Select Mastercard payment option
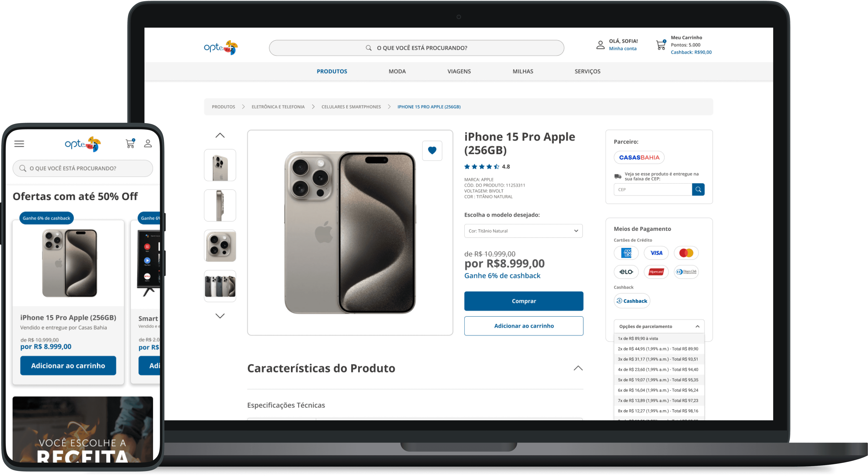Viewport: 868px width, 476px height. [686, 253]
